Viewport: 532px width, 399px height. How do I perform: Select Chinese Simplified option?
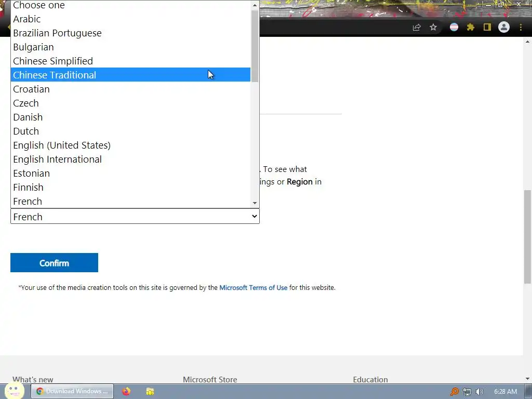(130, 61)
